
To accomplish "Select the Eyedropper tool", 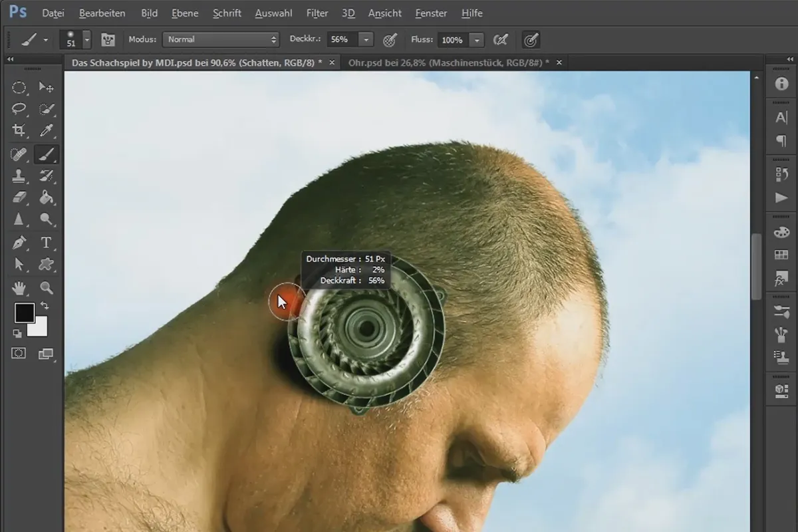I will click(46, 130).
